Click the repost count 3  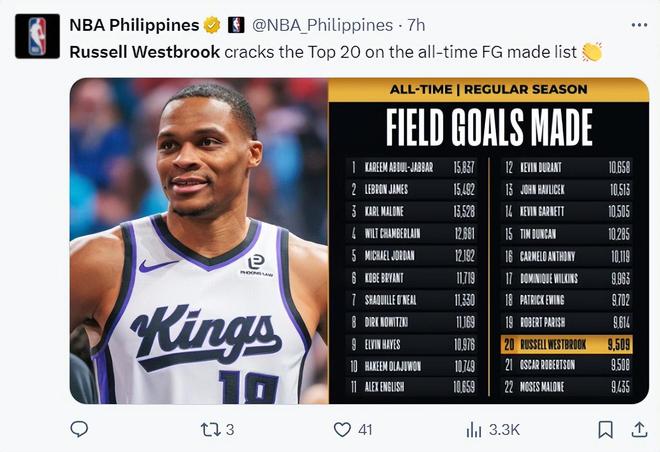230,429
